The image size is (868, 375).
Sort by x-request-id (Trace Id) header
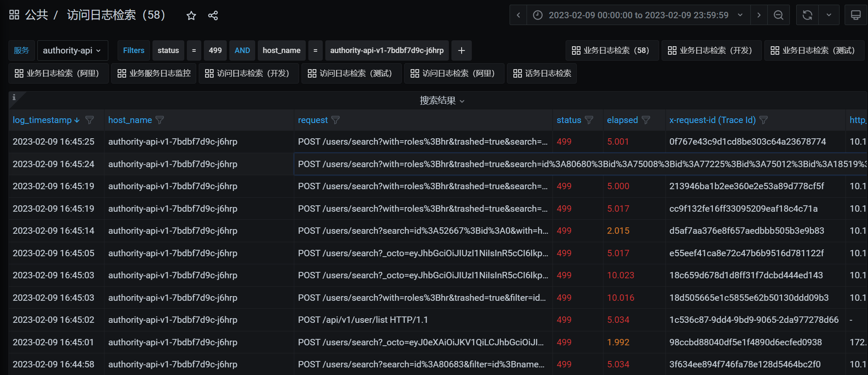713,120
